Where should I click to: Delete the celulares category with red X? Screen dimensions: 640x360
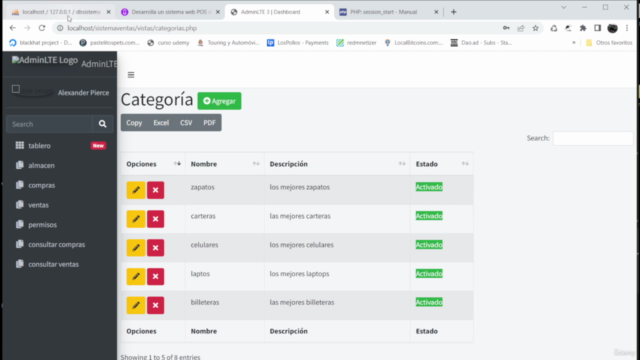(156, 248)
